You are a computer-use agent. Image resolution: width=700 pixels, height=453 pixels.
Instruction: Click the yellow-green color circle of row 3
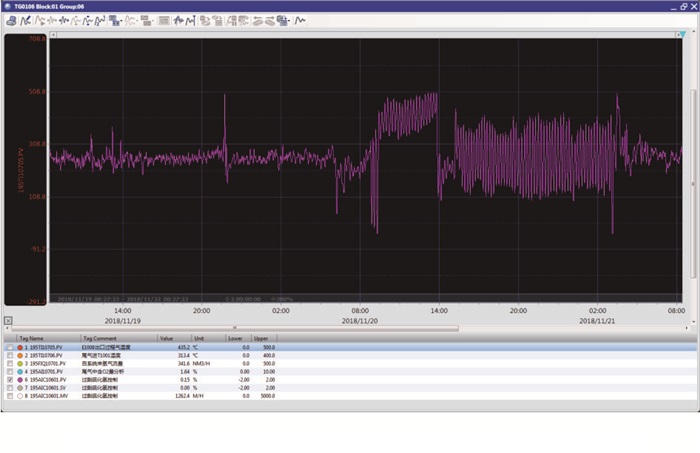(x=20, y=363)
